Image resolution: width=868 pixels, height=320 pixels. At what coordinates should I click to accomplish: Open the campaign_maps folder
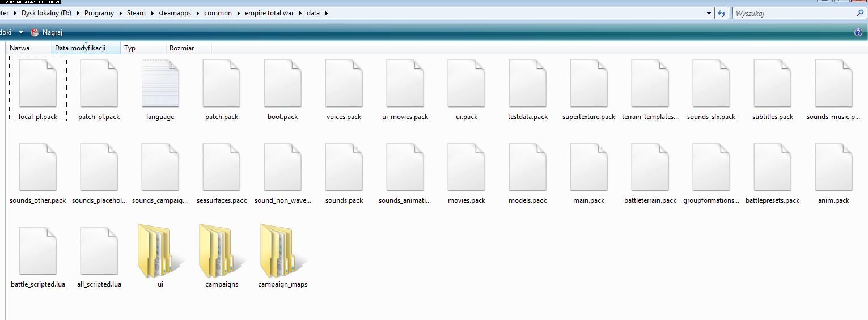click(283, 251)
